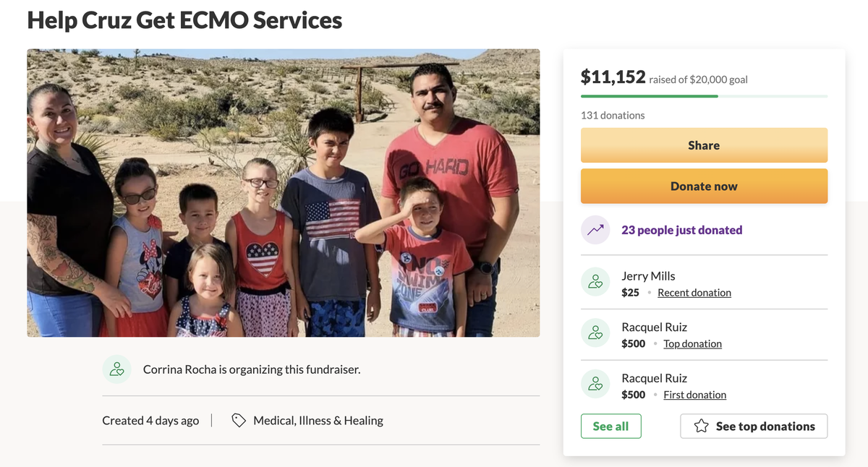Click the 23 people just donated text
Screen dimensions: 868x467
point(681,230)
